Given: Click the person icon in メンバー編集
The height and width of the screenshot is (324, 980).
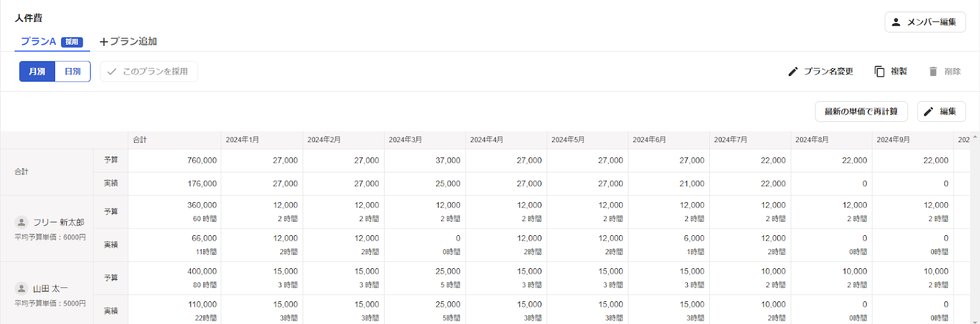Looking at the screenshot, I should pyautogui.click(x=896, y=22).
